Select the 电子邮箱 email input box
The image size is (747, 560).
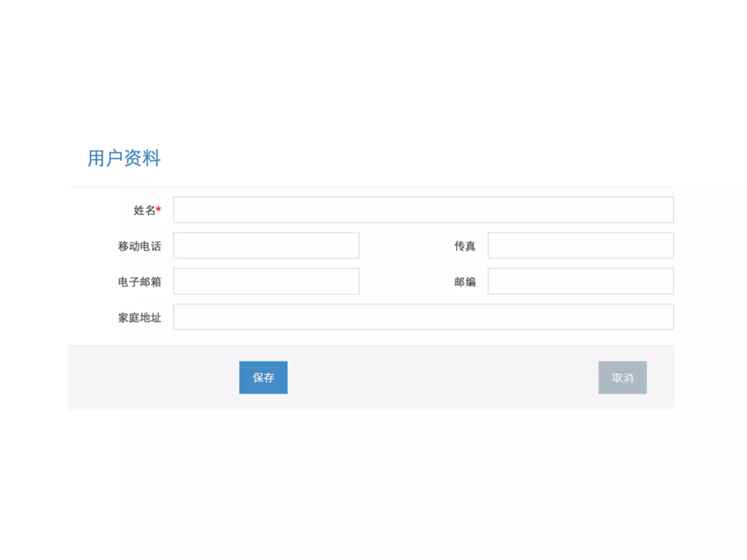point(266,281)
